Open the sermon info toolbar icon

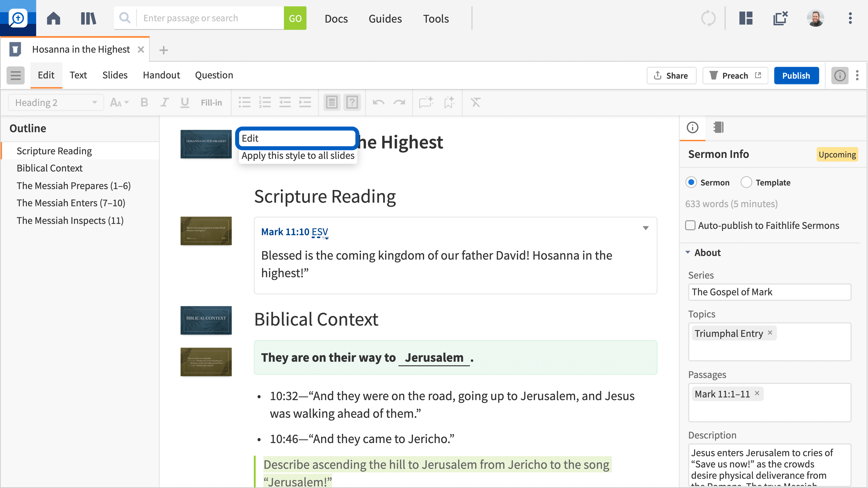(840, 75)
